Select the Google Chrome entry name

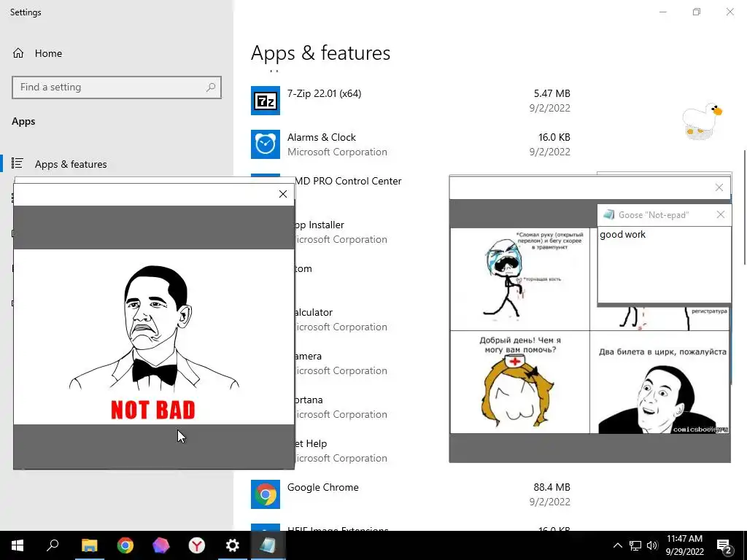[x=323, y=487]
